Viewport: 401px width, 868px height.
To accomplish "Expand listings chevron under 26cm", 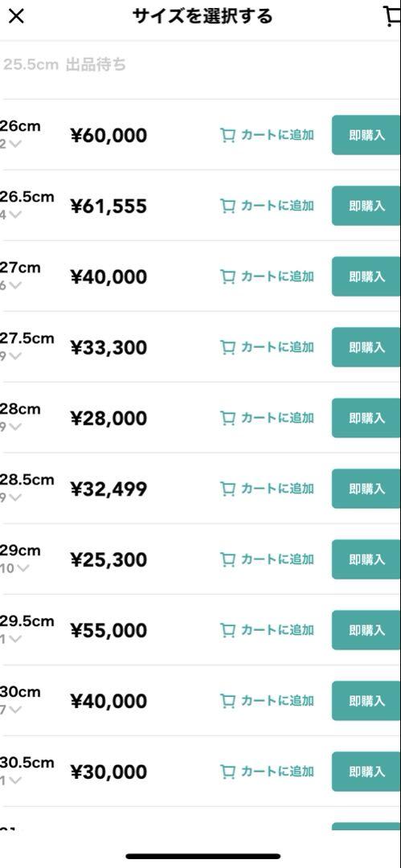I will click(x=15, y=144).
